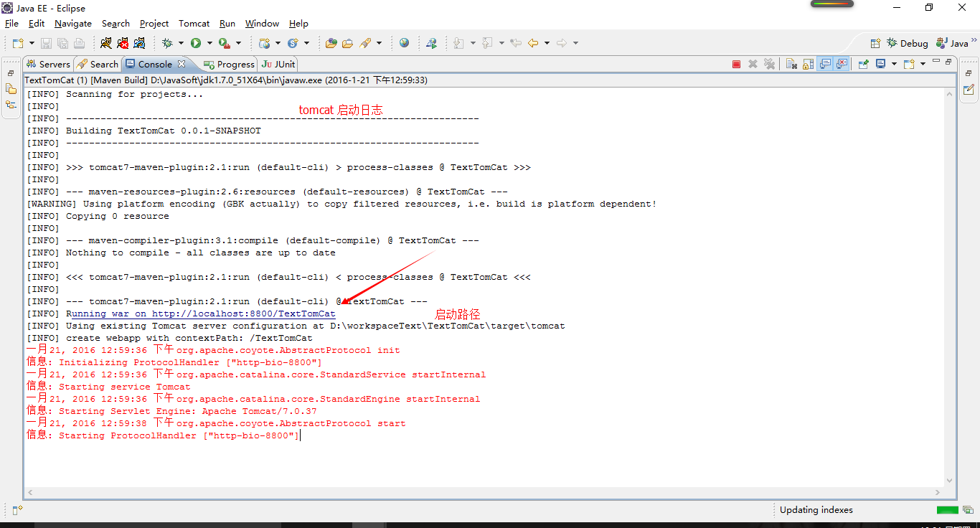The height and width of the screenshot is (528, 980).
Task: Open the Navigate menu
Action: point(73,24)
